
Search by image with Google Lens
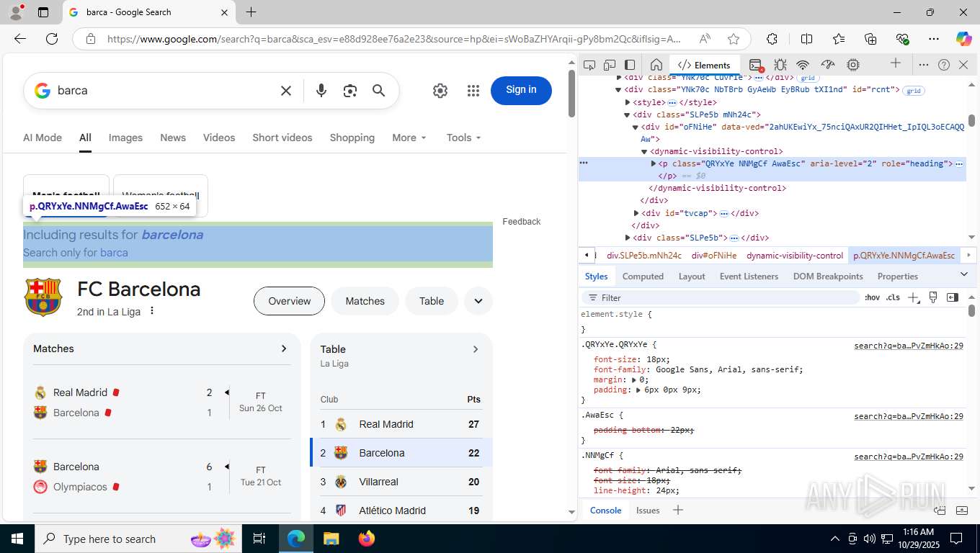click(x=350, y=91)
